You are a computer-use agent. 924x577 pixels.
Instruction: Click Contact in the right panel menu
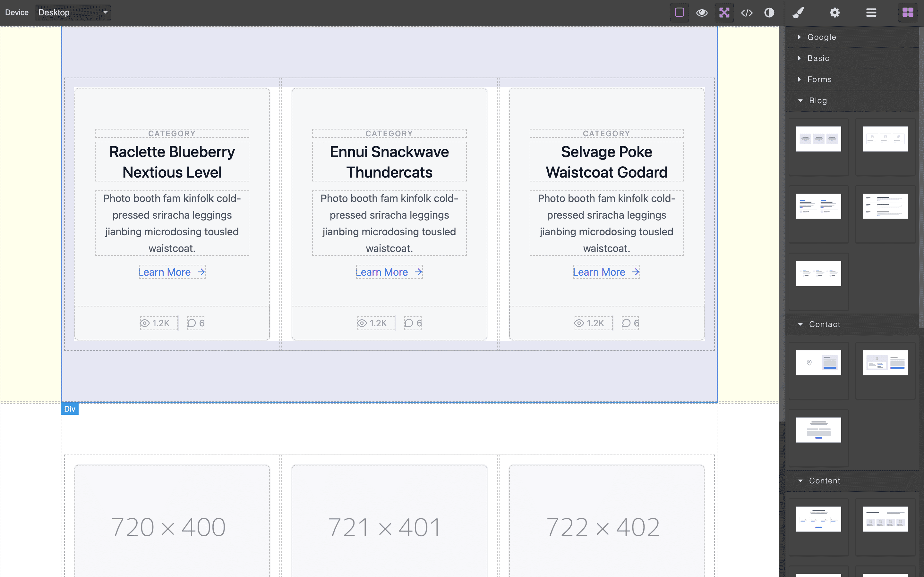(825, 324)
